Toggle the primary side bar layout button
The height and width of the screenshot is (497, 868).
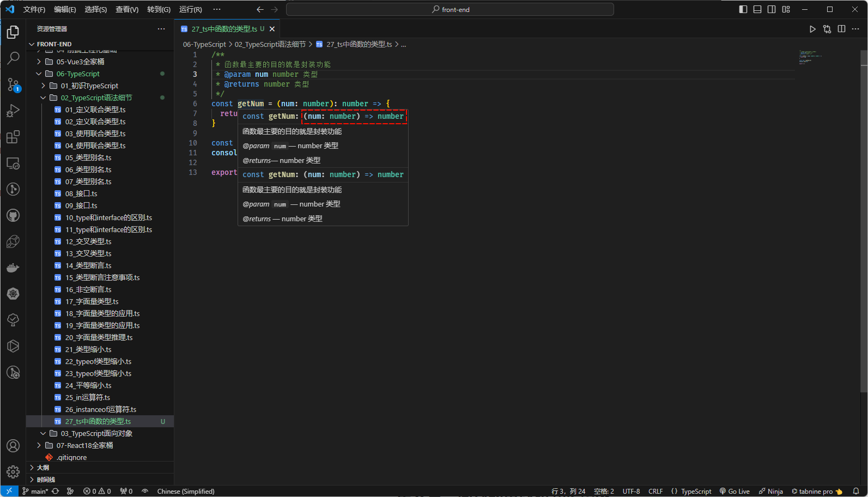(743, 9)
